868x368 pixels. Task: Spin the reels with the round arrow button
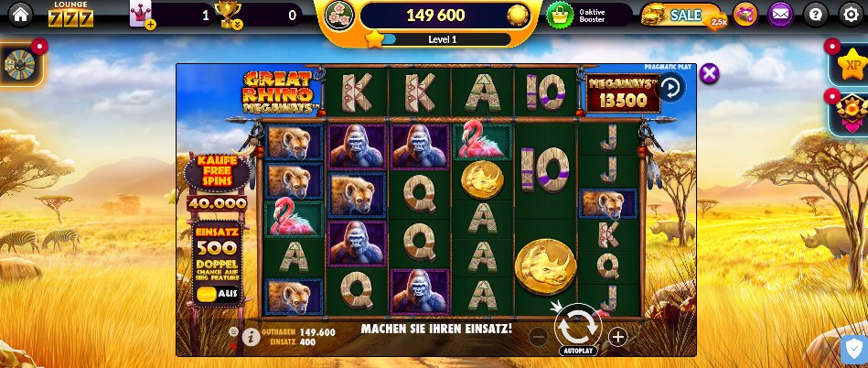578,327
